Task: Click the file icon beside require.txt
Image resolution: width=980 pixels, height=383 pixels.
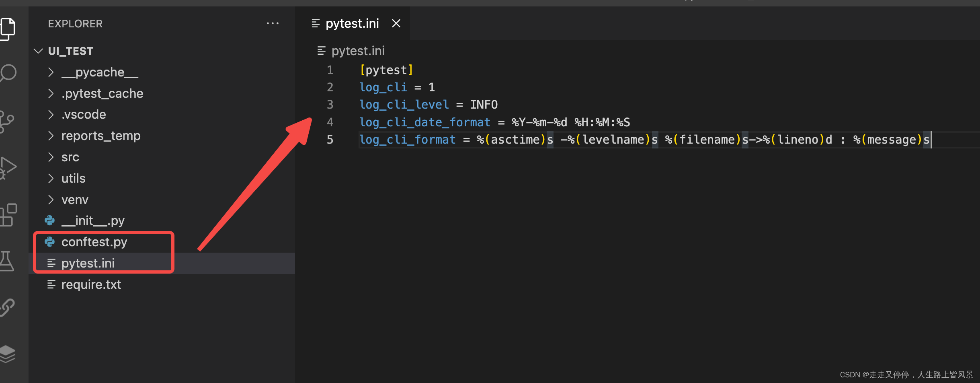Action: [x=51, y=284]
